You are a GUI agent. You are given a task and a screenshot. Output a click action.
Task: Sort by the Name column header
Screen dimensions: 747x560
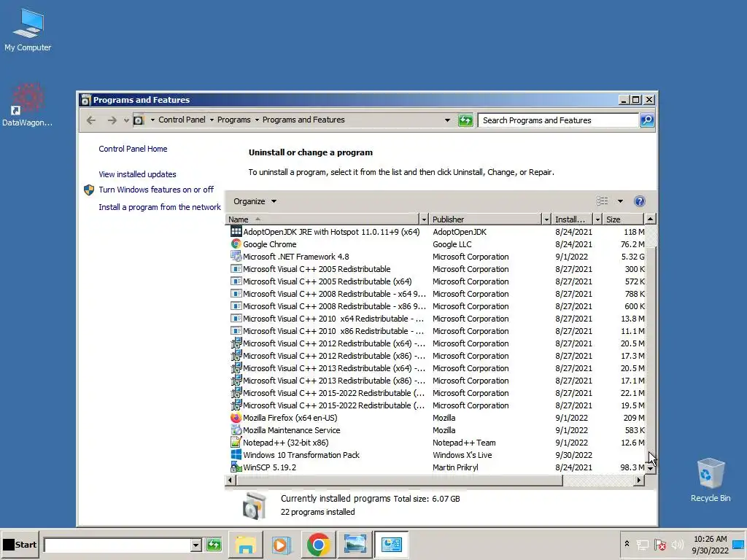click(x=322, y=219)
